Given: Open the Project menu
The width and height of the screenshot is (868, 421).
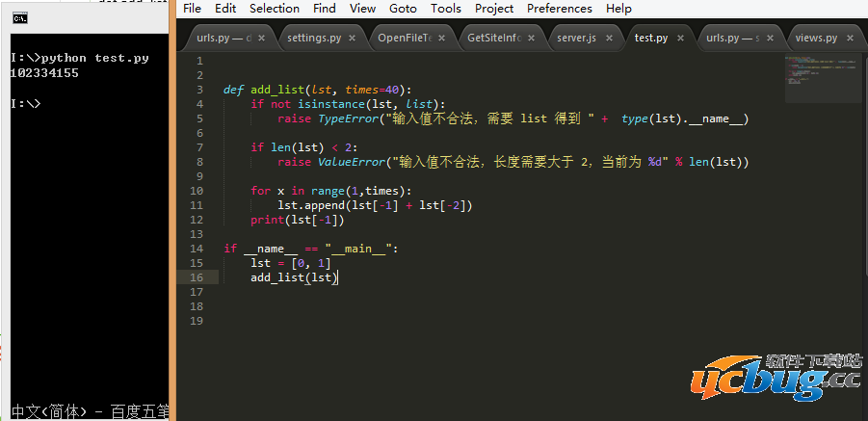Looking at the screenshot, I should pyautogui.click(x=494, y=9).
